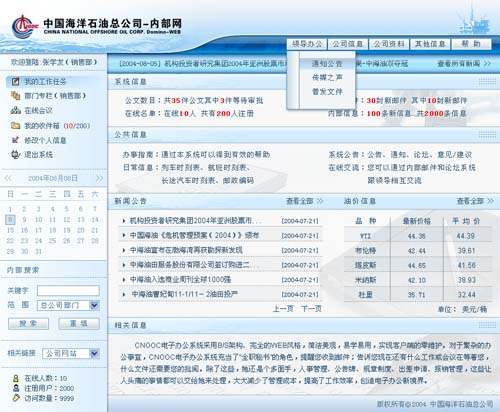Open the 在线会议 icon
The height and width of the screenshot is (412, 500).
point(16,110)
